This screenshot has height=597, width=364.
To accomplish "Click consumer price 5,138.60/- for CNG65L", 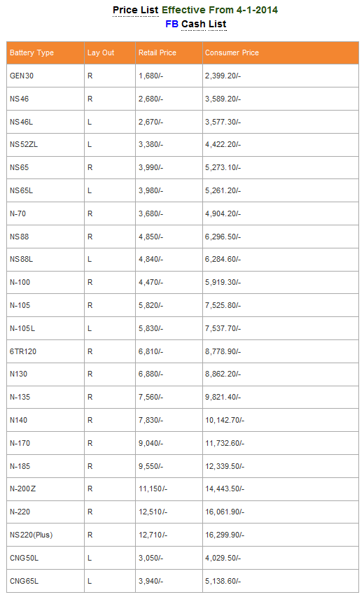I will coord(223,582).
